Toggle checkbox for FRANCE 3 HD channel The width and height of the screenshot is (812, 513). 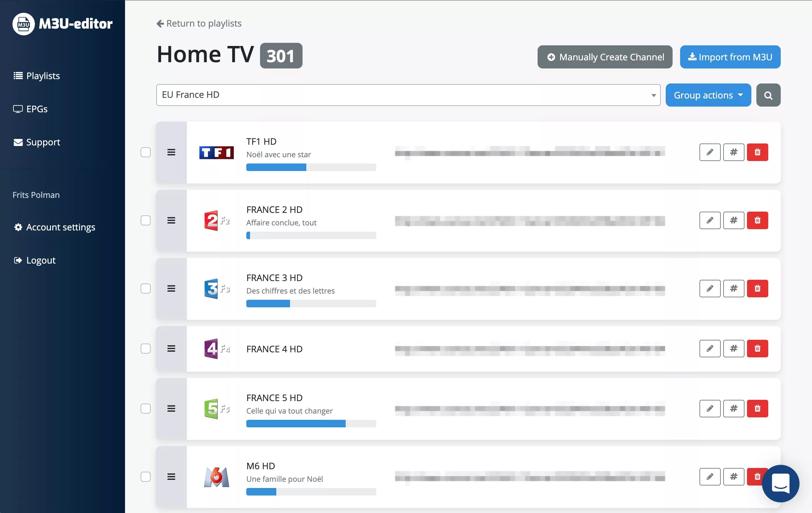146,289
